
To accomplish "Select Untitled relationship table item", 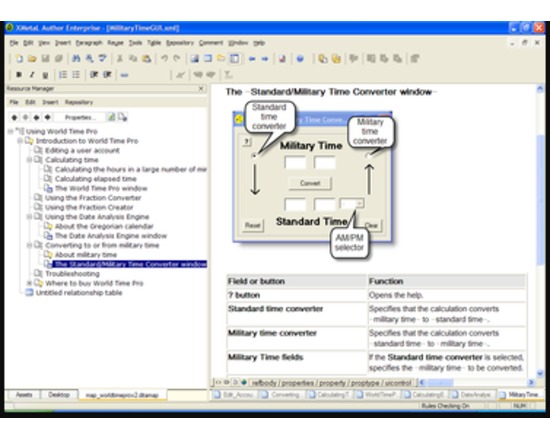I will 79,293.
